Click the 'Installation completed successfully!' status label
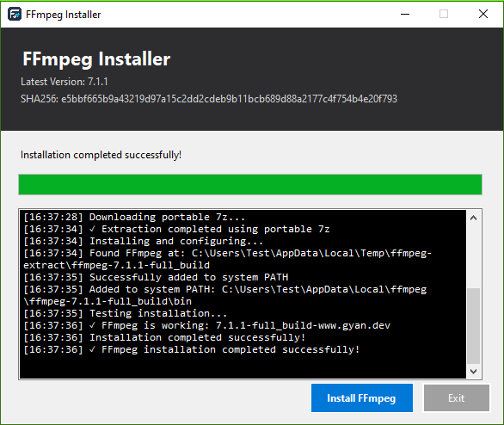Viewport: 504px width, 425px height. [101, 155]
